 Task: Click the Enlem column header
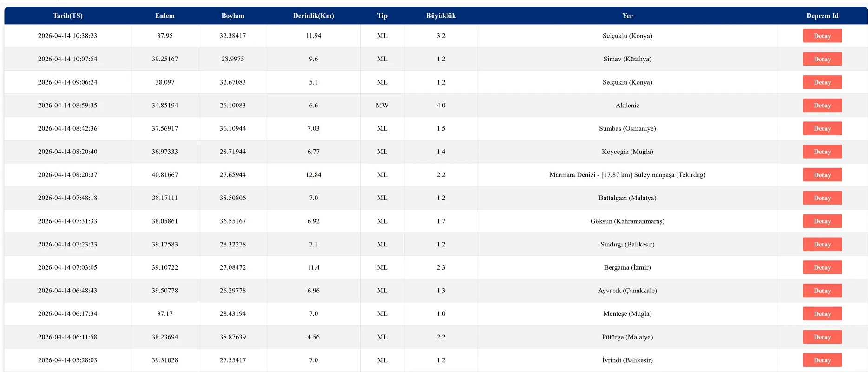pyautogui.click(x=165, y=16)
